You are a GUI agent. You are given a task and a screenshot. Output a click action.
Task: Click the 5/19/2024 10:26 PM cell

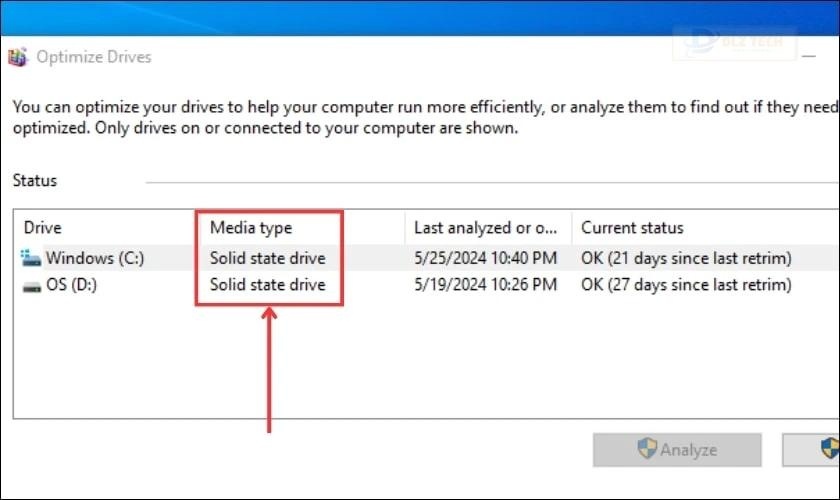(x=485, y=285)
